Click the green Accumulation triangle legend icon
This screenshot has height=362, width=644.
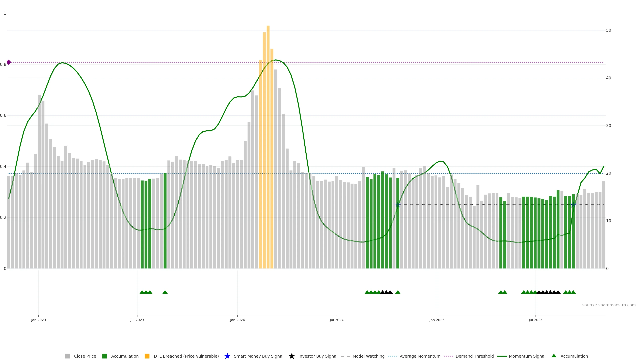pos(554,356)
